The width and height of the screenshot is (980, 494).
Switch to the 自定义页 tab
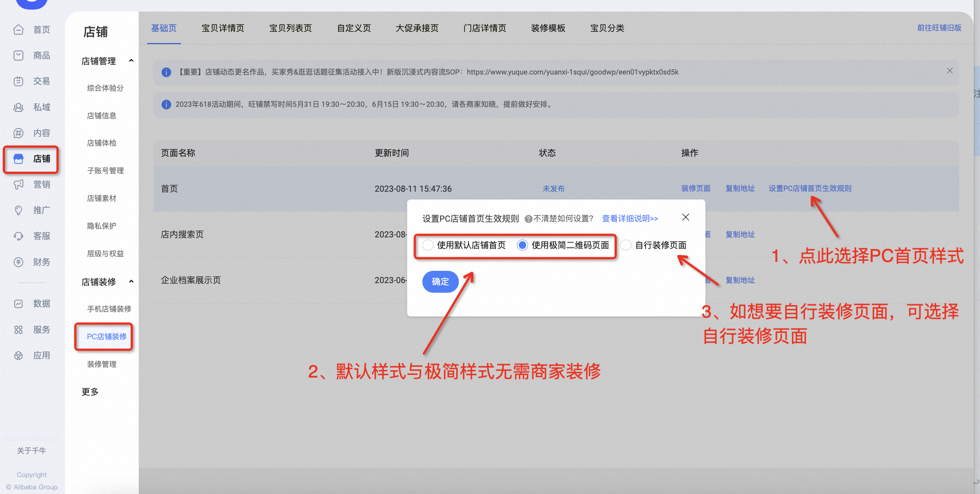tap(354, 28)
